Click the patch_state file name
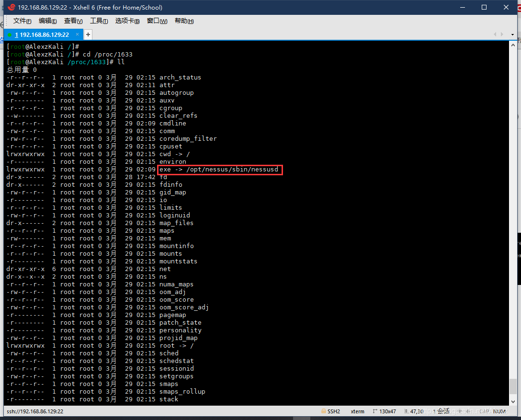This screenshot has width=521, height=420. pyautogui.click(x=181, y=323)
